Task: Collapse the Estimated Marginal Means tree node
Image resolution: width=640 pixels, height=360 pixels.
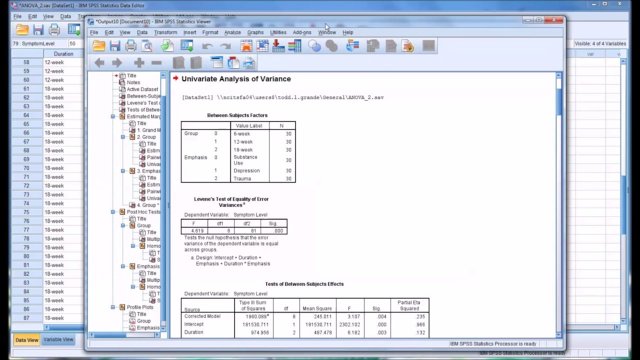Action: (113, 116)
